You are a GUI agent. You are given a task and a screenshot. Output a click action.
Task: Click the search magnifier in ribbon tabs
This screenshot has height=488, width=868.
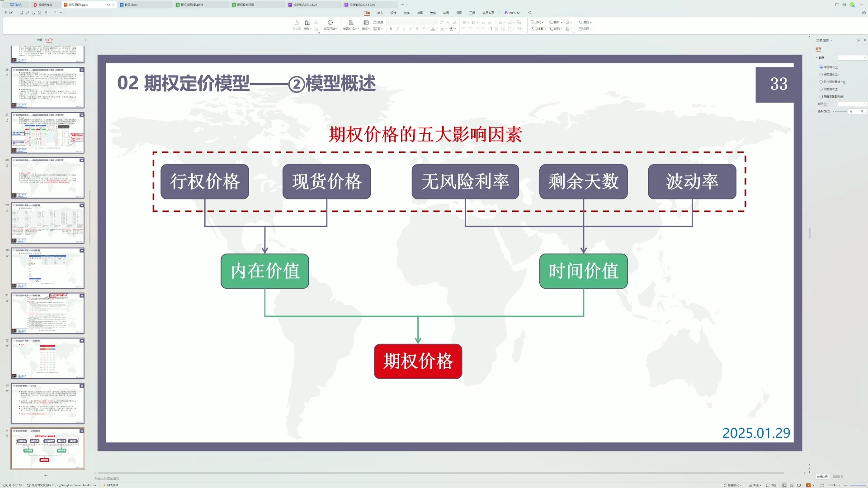point(530,13)
